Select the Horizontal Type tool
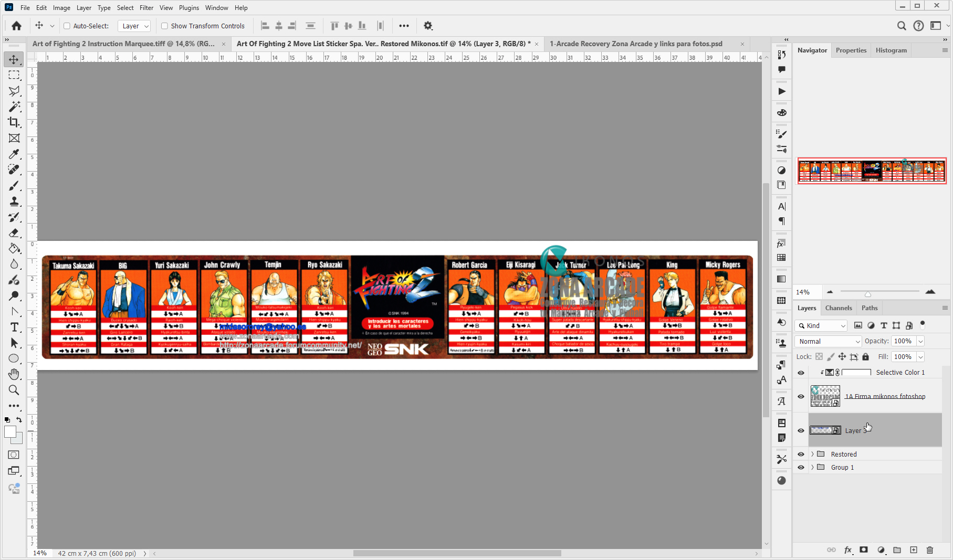 point(14,327)
